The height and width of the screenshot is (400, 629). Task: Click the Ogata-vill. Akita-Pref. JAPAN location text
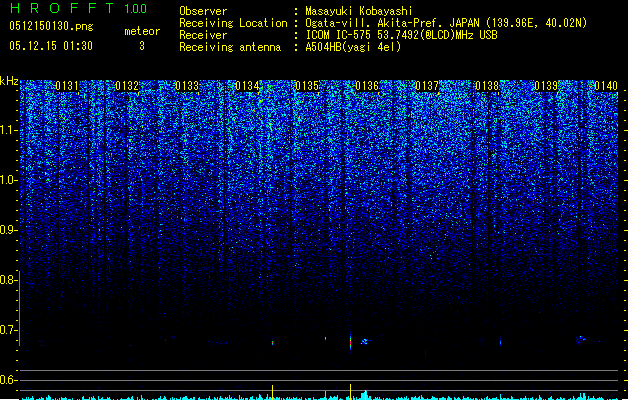(446, 23)
